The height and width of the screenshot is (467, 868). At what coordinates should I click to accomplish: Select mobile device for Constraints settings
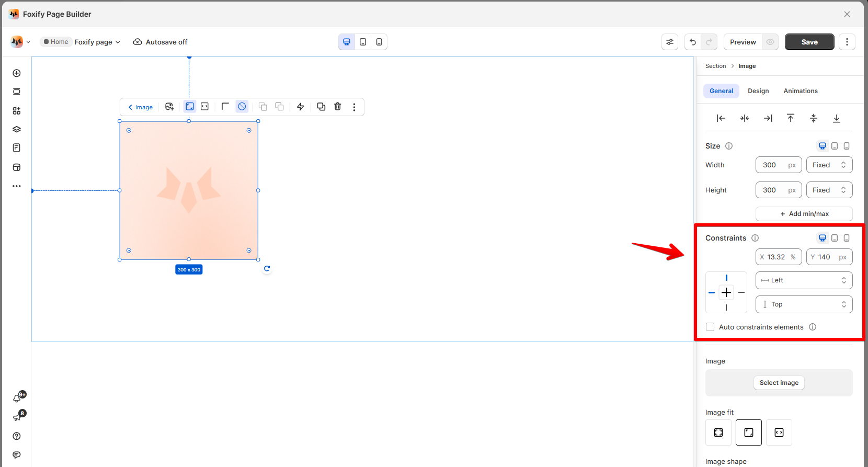coord(847,238)
